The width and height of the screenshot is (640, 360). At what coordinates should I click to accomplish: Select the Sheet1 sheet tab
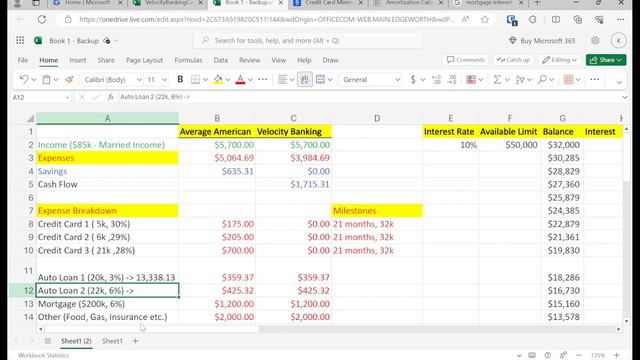(112, 341)
